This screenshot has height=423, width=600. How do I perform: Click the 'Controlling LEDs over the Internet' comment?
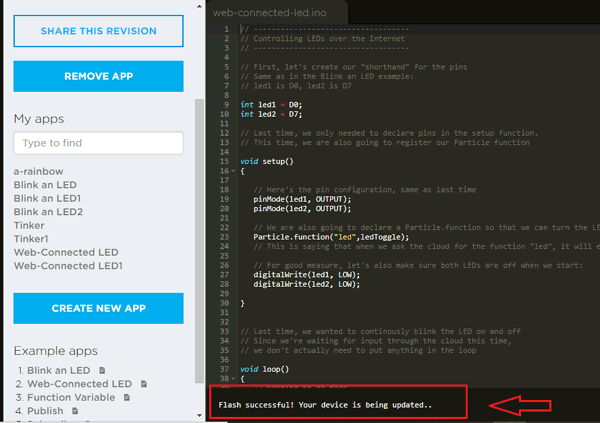(322, 38)
